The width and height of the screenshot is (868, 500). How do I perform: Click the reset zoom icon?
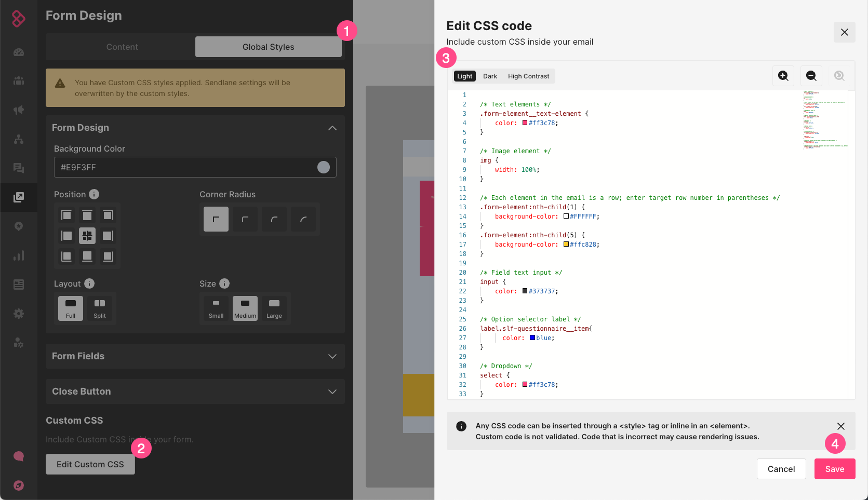point(839,76)
